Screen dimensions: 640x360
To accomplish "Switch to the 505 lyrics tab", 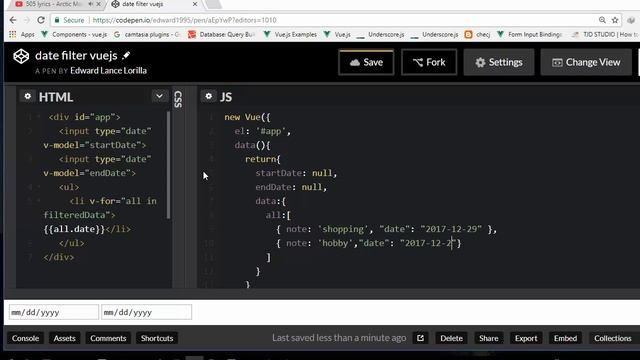I will 53,4.
